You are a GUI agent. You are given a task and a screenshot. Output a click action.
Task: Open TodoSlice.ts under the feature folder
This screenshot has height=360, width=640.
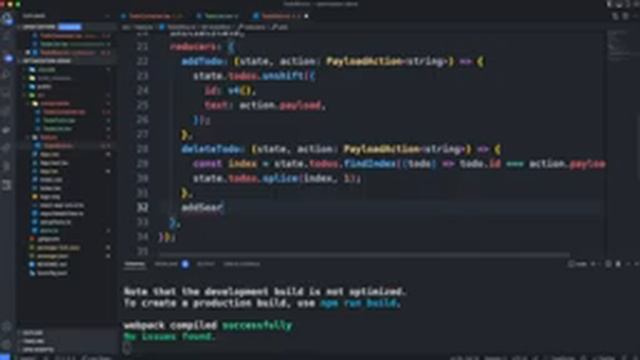tap(58, 146)
